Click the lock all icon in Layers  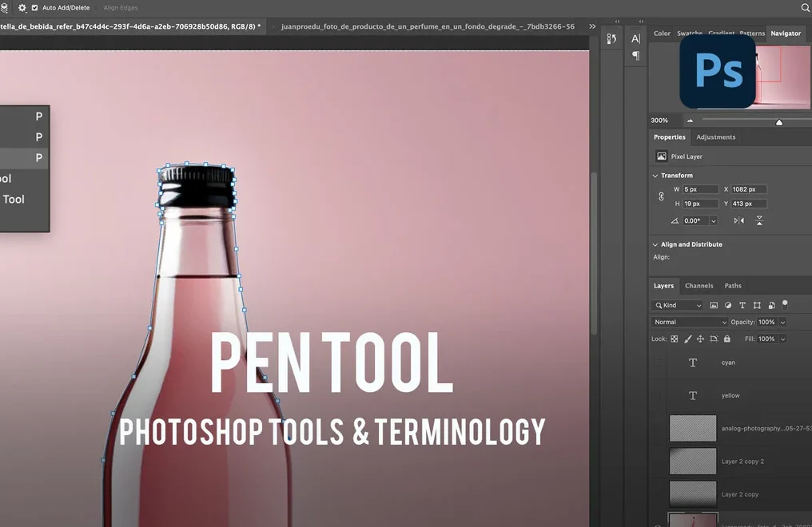[x=726, y=339]
